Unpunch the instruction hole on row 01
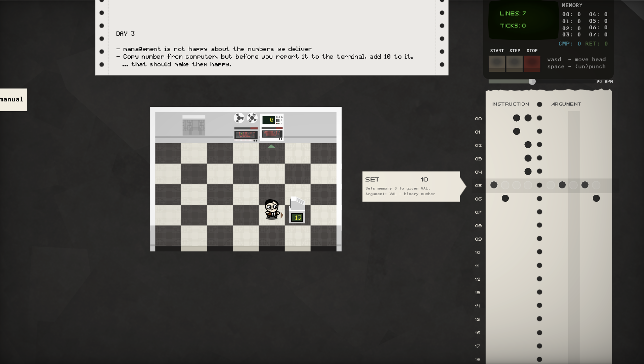The width and height of the screenshot is (644, 364). [517, 131]
